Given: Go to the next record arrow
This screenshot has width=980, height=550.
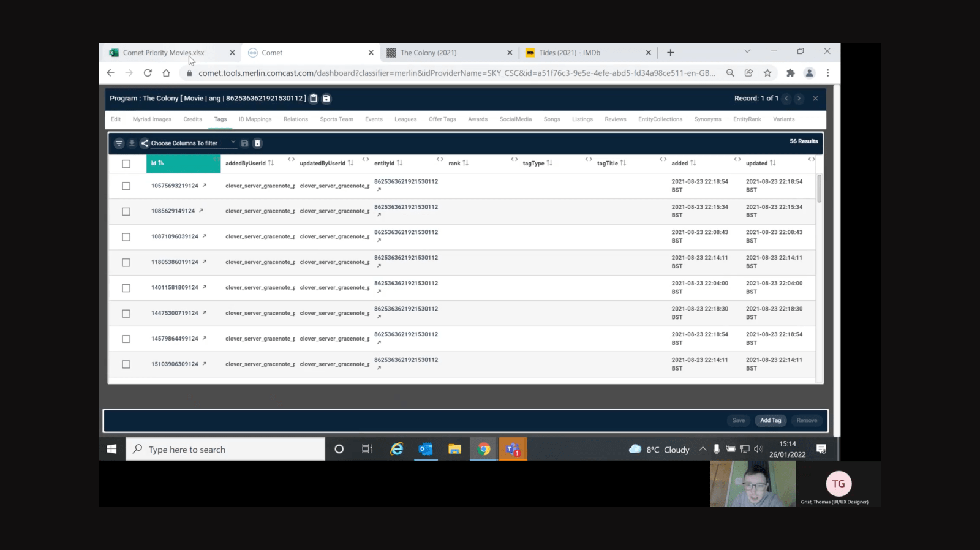Looking at the screenshot, I should coord(799,99).
